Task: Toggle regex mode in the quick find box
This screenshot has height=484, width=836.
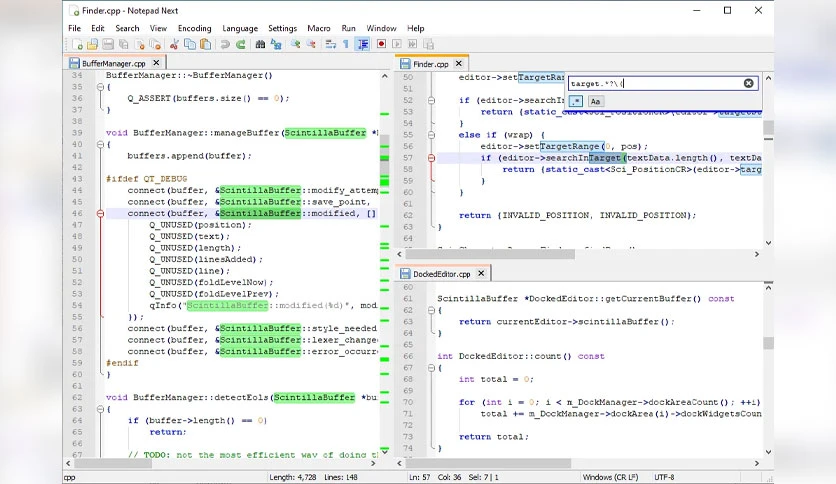Action: tap(576, 101)
